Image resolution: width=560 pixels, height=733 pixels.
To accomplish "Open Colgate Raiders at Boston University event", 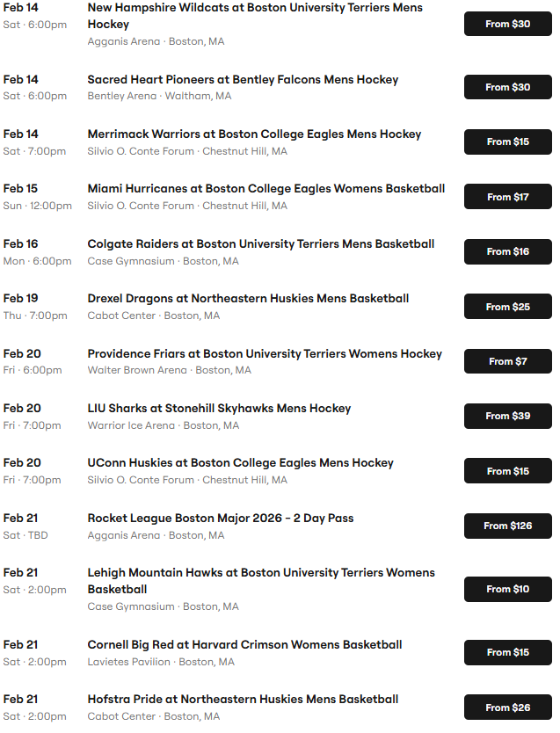I will tap(260, 244).
